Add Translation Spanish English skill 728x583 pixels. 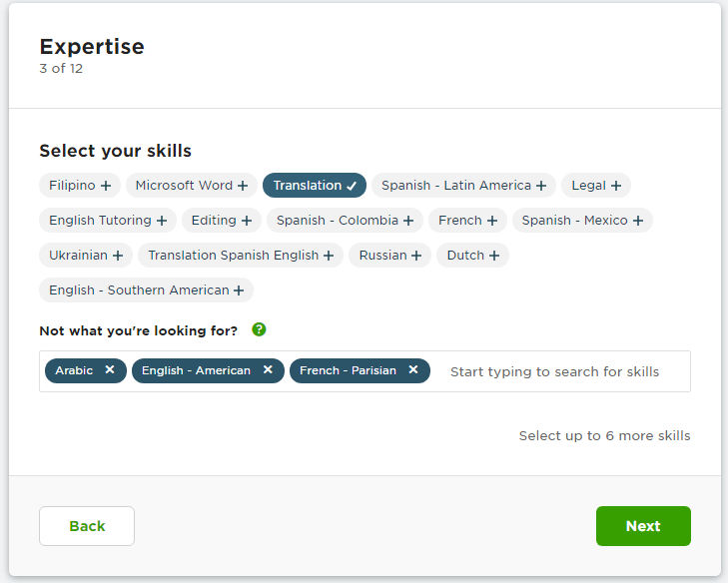point(241,256)
